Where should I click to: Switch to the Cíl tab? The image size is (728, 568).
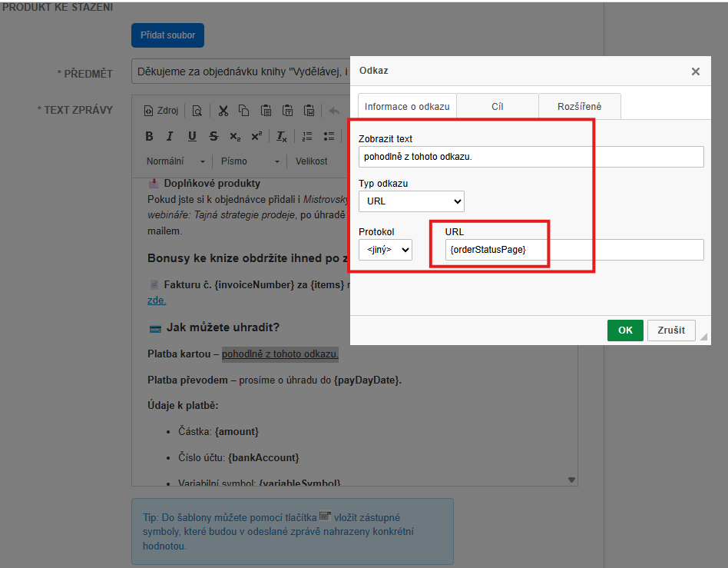[498, 106]
